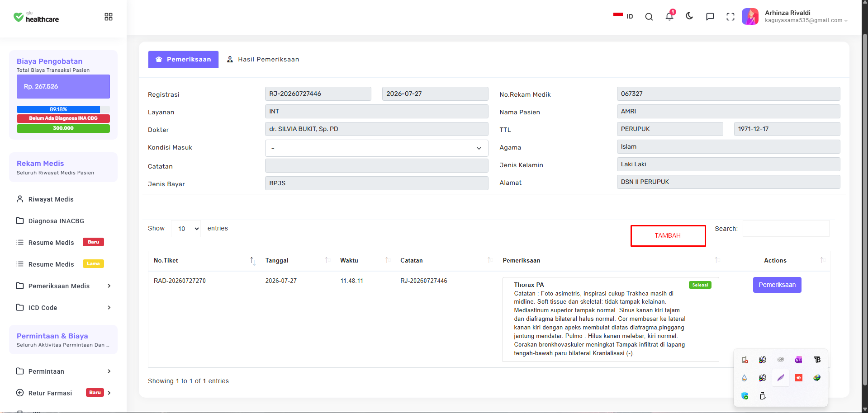Viewport: 868px width, 413px height.
Task: Switch to the Hasil Pemeriksaan tab
Action: point(263,59)
